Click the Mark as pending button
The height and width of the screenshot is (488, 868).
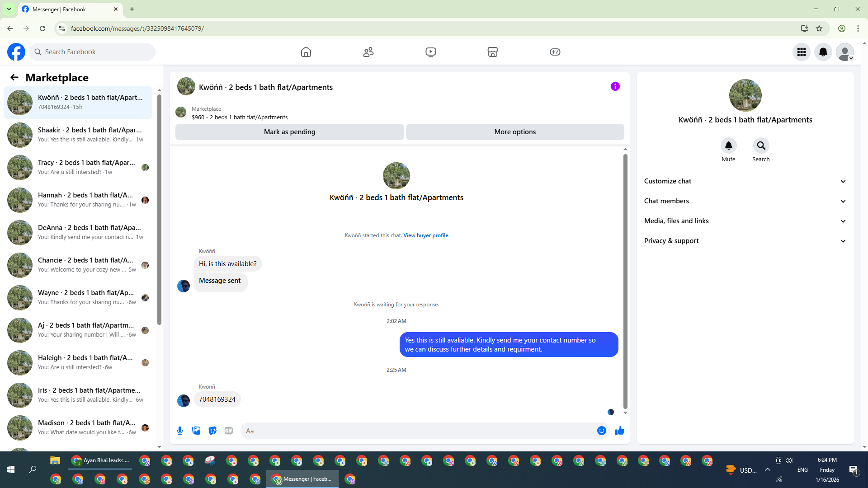(x=289, y=132)
